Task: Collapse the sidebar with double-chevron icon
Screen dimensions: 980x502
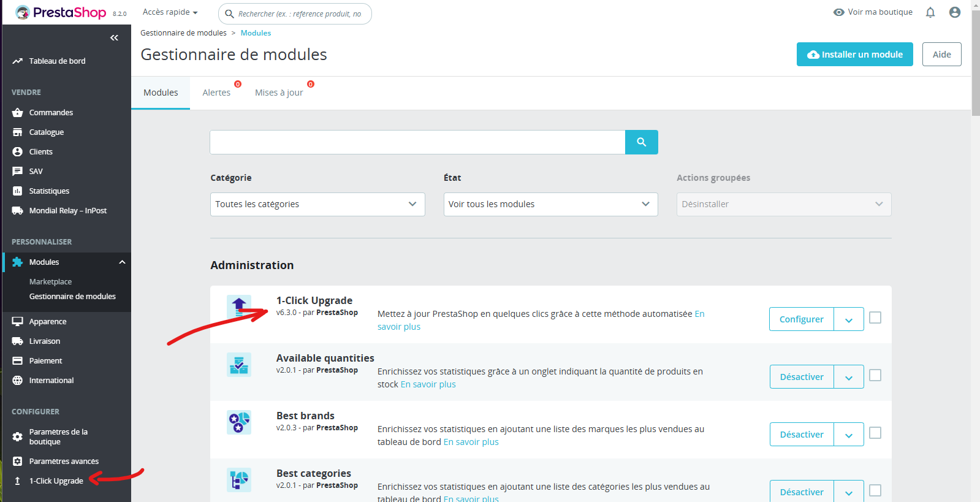Action: point(114,38)
